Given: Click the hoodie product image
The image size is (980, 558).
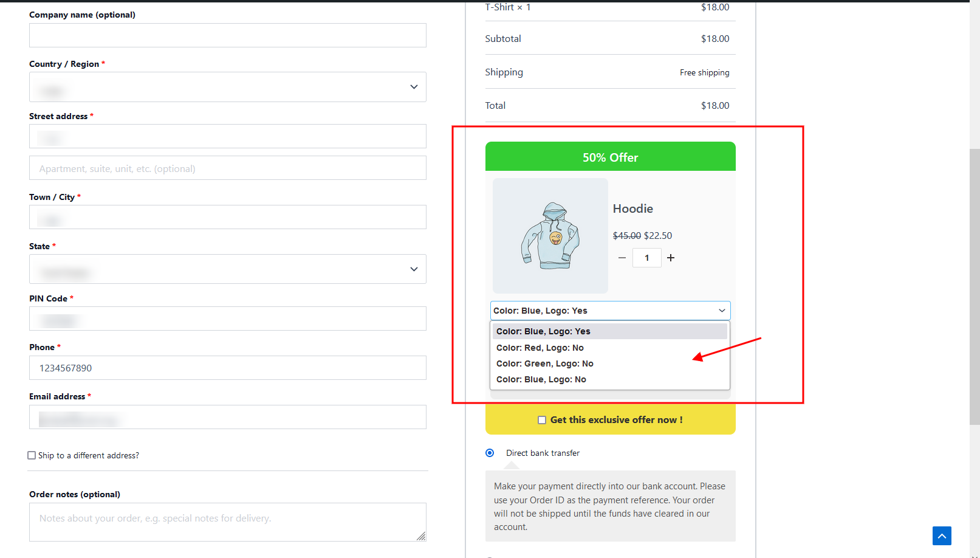Looking at the screenshot, I should (550, 236).
